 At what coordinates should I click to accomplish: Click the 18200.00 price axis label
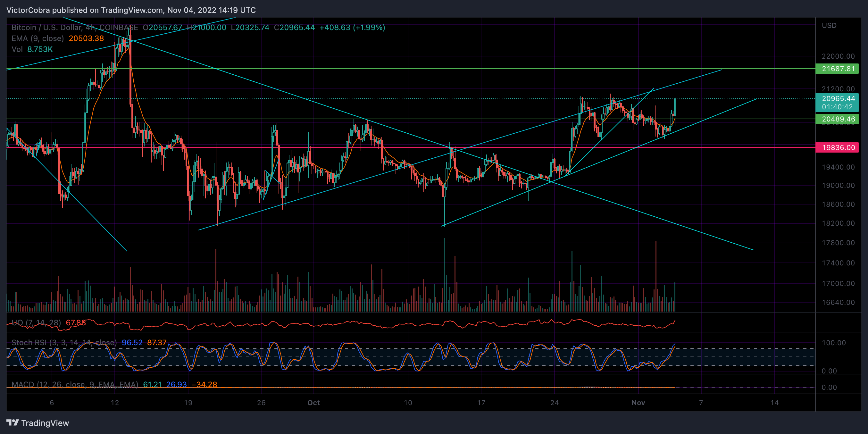pos(838,223)
